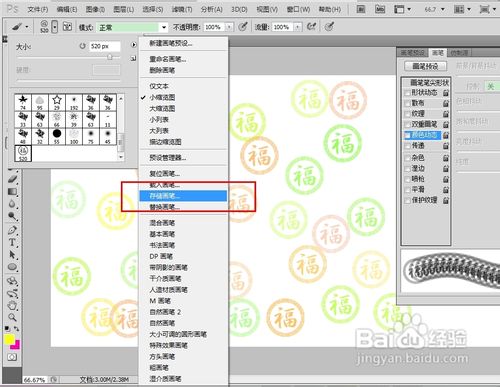
Task: Enable the 传递 checkbox
Action: pyautogui.click(x=407, y=146)
